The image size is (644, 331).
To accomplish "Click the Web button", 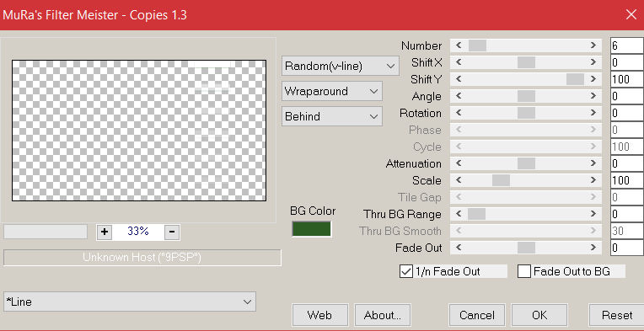I will (x=320, y=315).
